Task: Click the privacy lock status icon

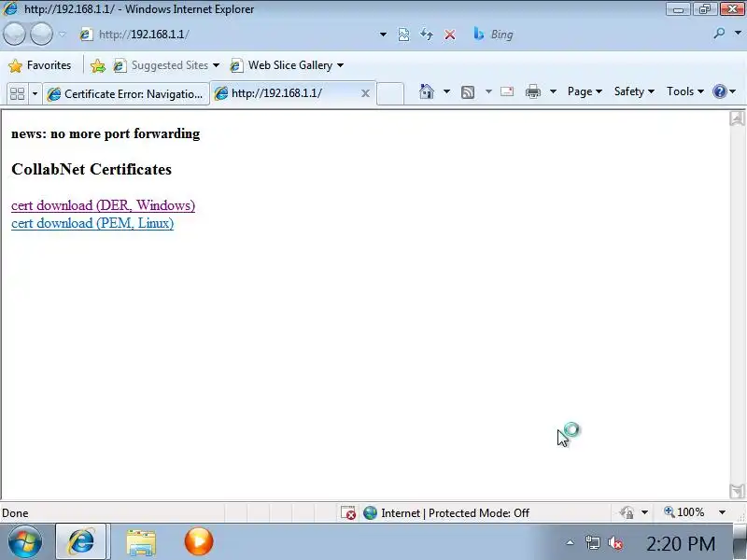Action: tap(627, 512)
